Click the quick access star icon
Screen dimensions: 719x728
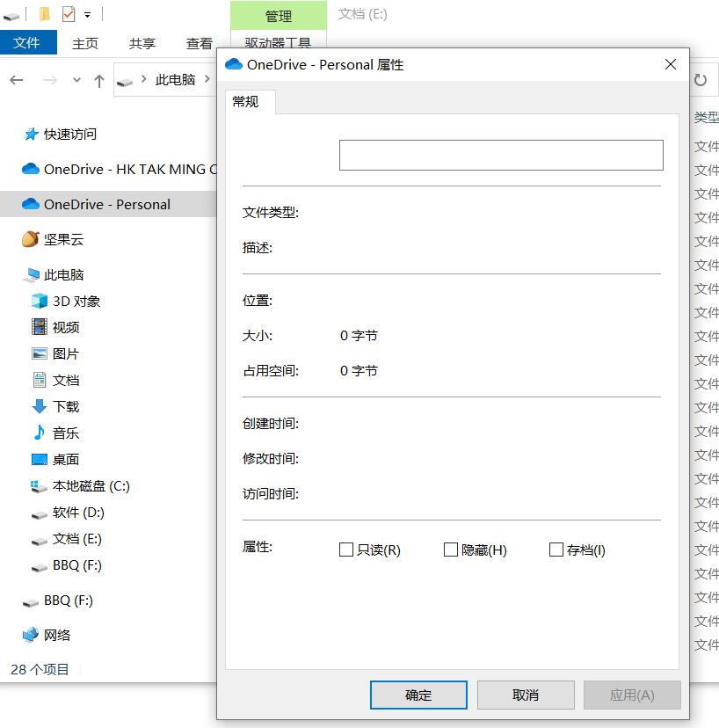point(31,135)
